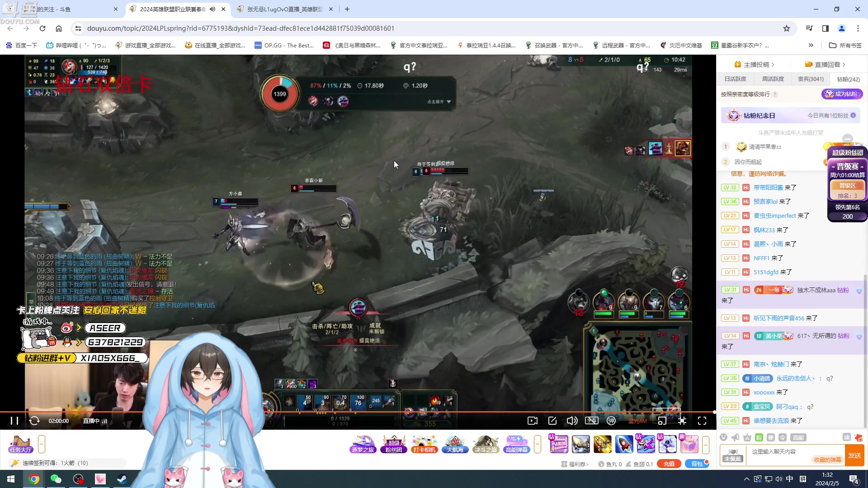868x488 pixels.
Task: Toggle the 滤 chat filter button
Action: coord(847,437)
